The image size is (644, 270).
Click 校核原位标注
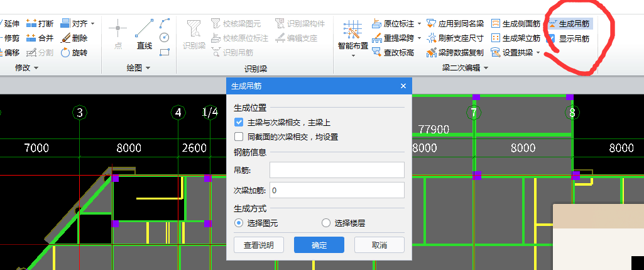240,38
